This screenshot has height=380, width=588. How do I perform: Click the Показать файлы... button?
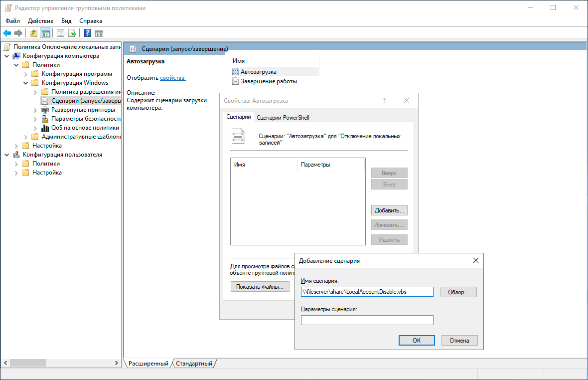tap(260, 287)
